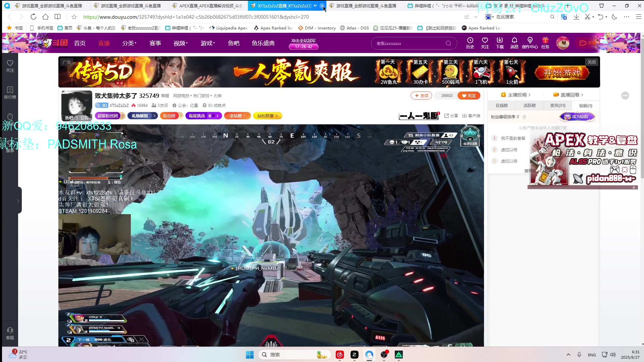Click search magnifier in Douyu search box
Image resolution: width=644 pixels, height=362 pixels.
(448, 43)
